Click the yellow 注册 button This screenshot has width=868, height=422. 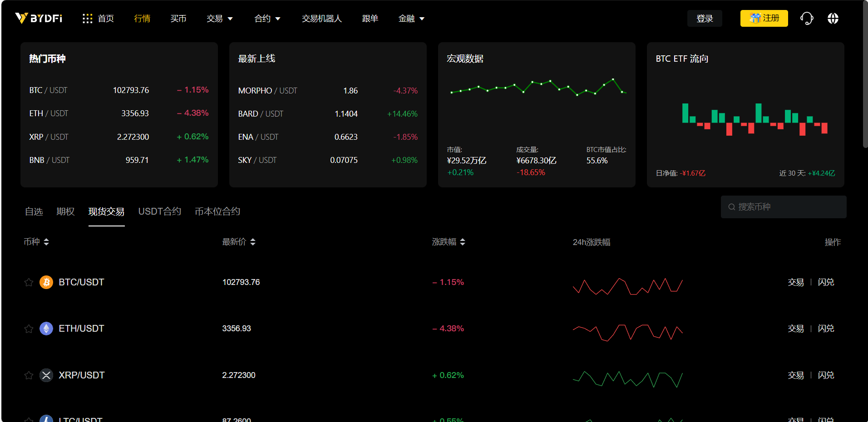764,19
